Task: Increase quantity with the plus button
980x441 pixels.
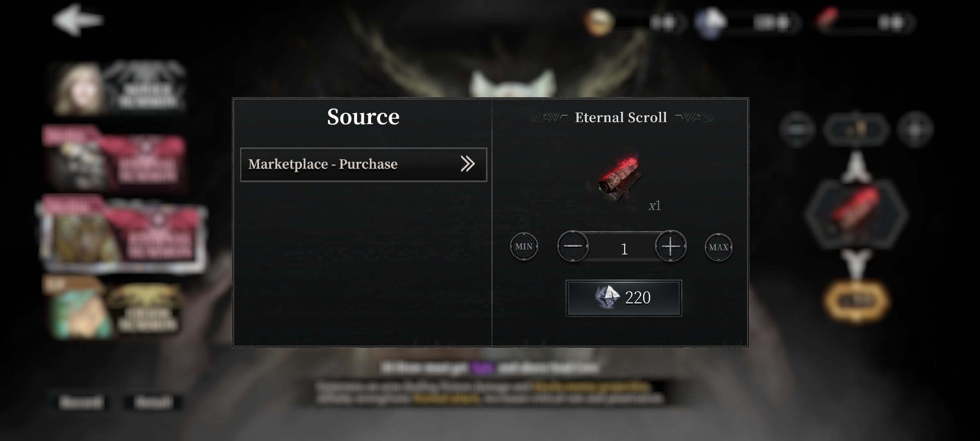Action: pos(670,246)
